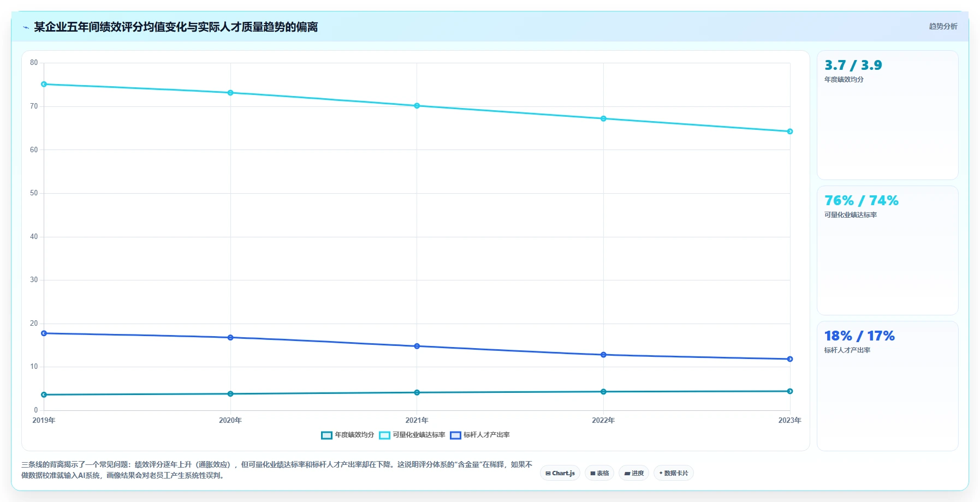Click the small icon before the chart title

tap(26, 27)
